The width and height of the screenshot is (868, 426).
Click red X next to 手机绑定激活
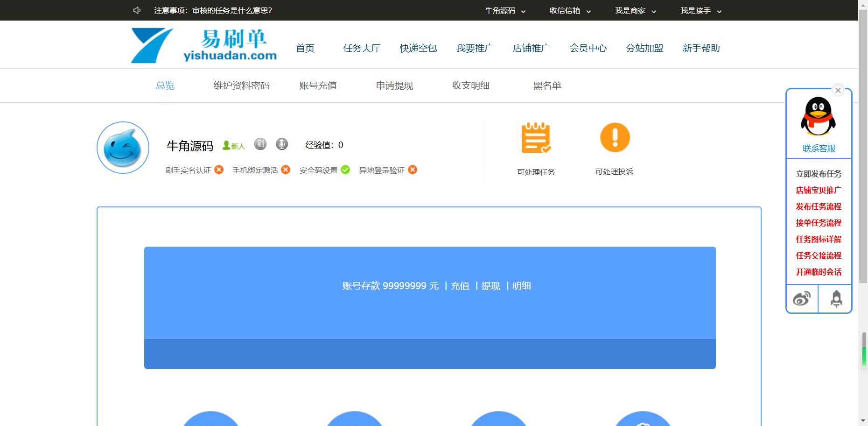point(286,170)
